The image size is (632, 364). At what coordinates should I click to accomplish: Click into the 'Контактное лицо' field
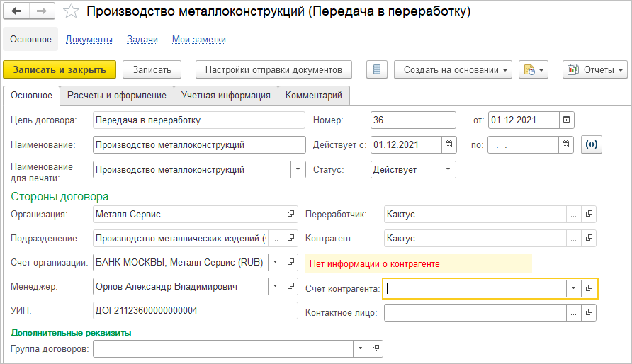click(x=475, y=312)
